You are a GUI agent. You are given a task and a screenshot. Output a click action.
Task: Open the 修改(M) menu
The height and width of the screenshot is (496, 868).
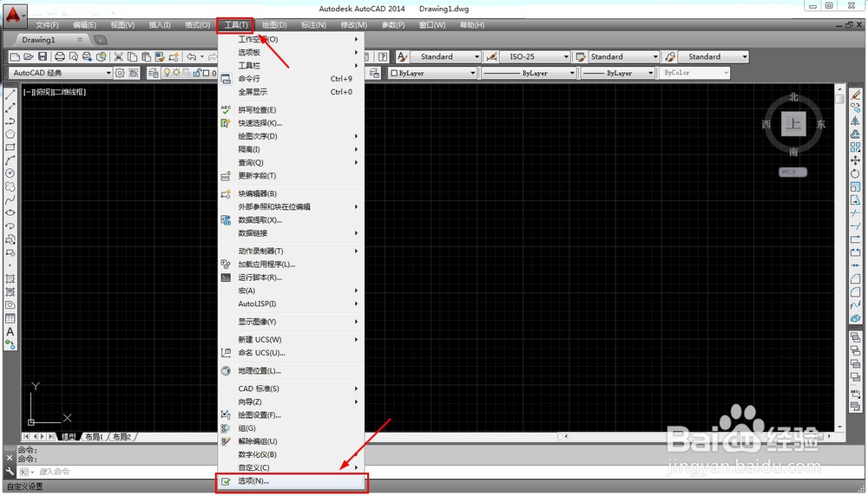click(354, 25)
